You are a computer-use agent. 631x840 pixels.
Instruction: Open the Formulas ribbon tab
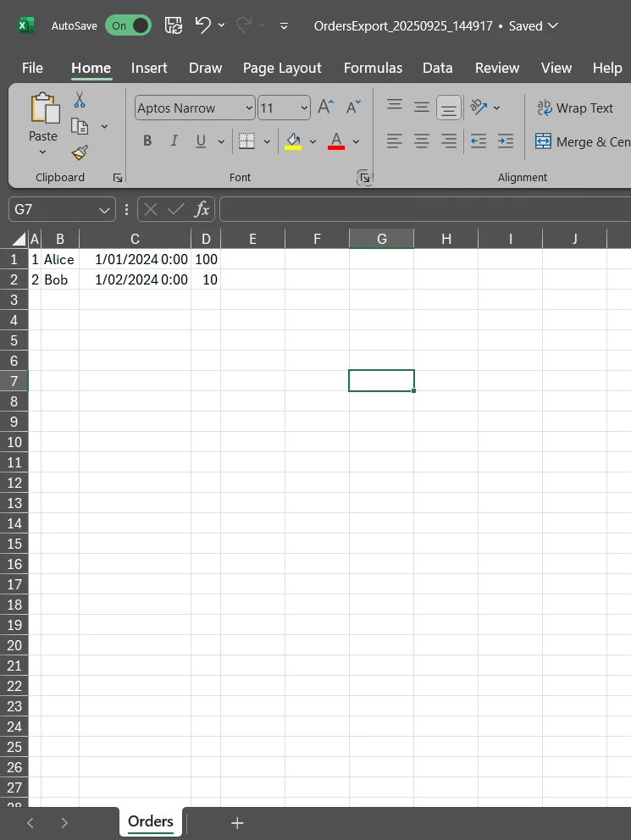373,68
